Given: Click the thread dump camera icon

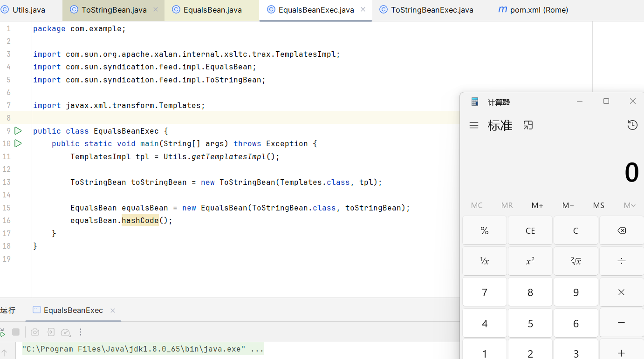Looking at the screenshot, I should [x=35, y=332].
